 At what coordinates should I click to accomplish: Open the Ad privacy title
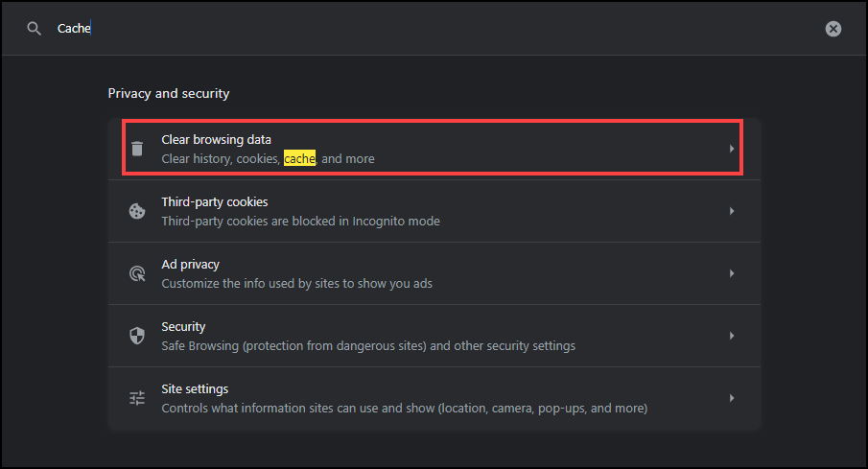point(190,264)
